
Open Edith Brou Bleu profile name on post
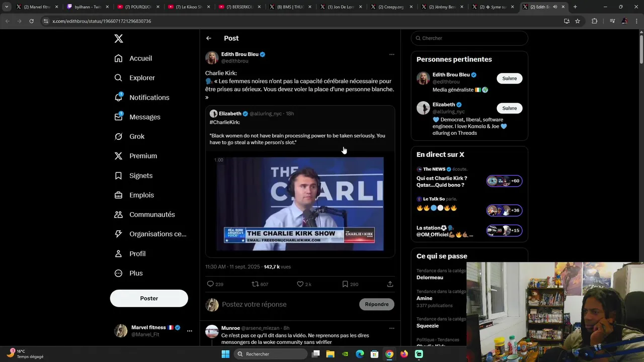point(240,54)
